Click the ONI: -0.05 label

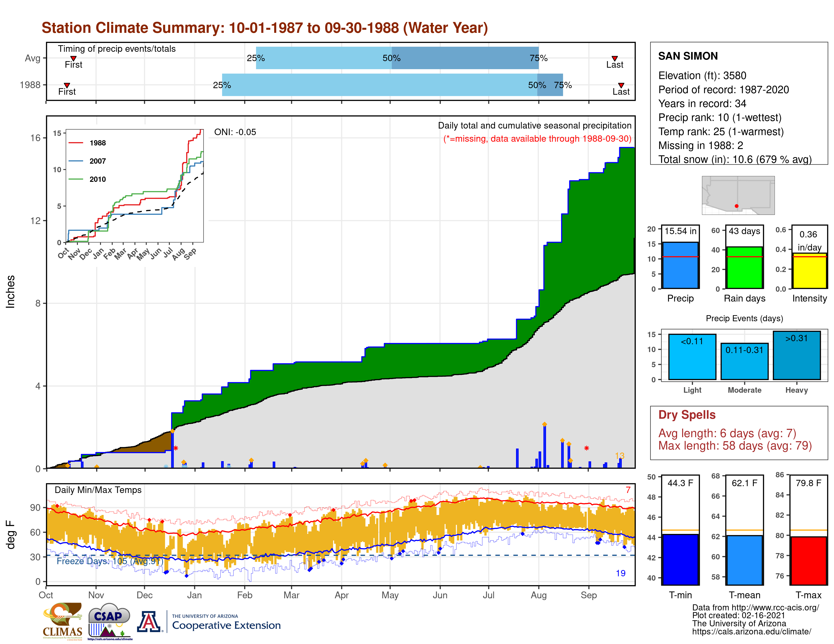(235, 132)
